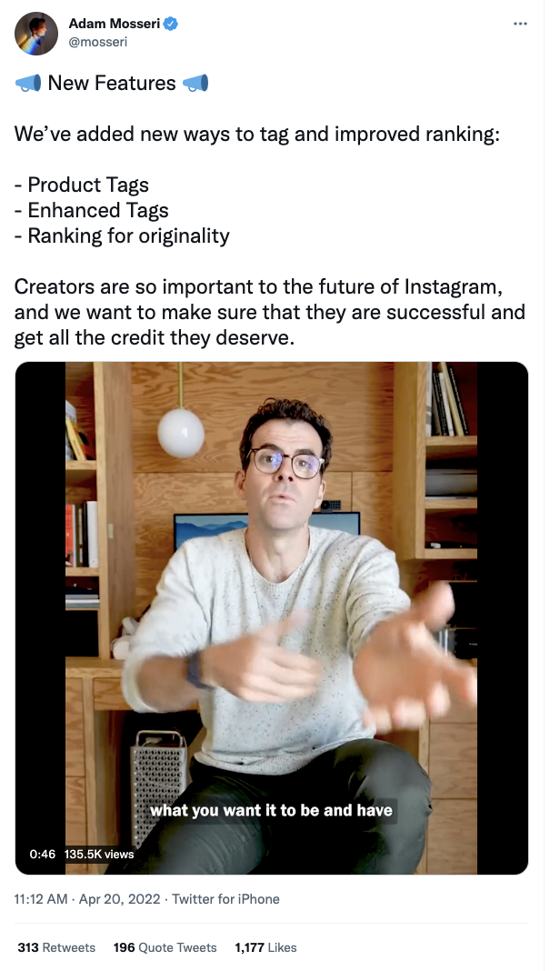Click the video caption subtitle text
The width and height of the screenshot is (560, 971).
tap(271, 810)
